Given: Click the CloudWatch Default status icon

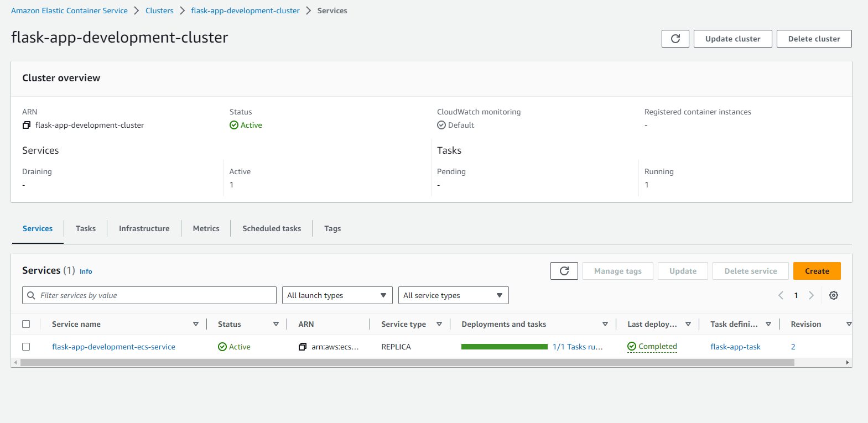Looking at the screenshot, I should point(441,125).
